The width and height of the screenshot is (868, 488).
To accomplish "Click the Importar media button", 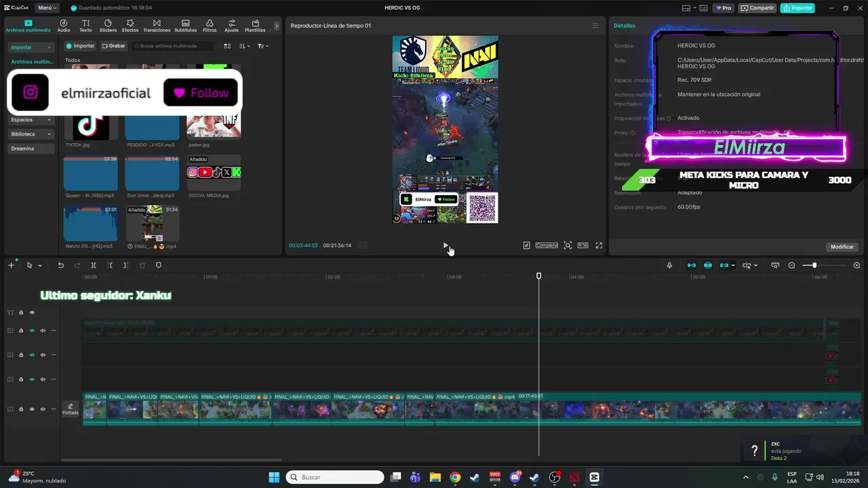I will point(80,46).
